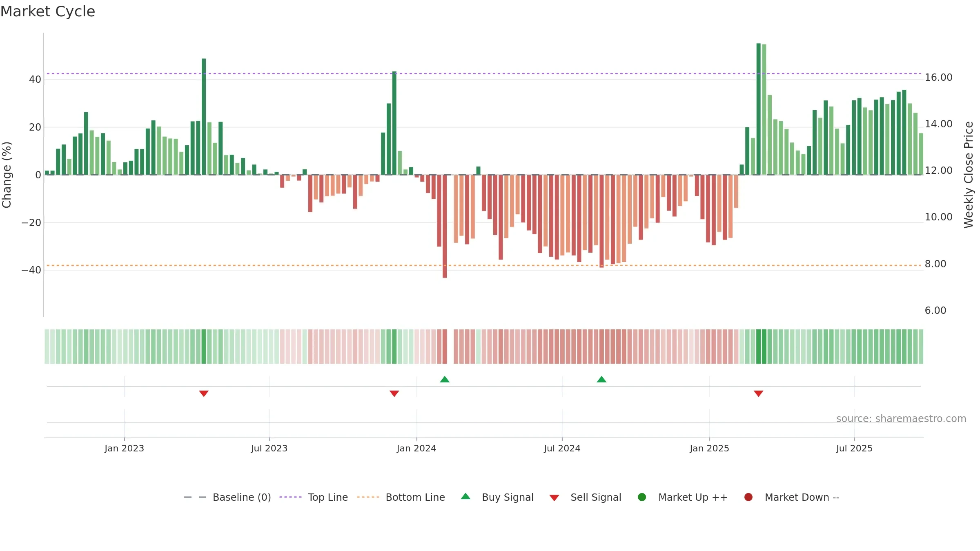This screenshot has width=980, height=551.
Task: Select the sell signal marker before Jan 2024
Action: click(x=394, y=393)
